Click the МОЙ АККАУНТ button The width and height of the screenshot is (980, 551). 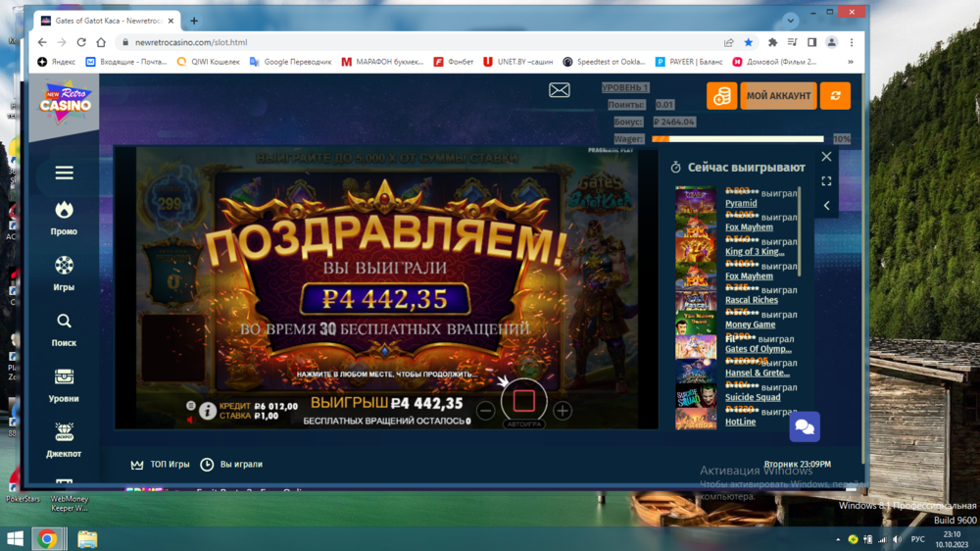(778, 96)
